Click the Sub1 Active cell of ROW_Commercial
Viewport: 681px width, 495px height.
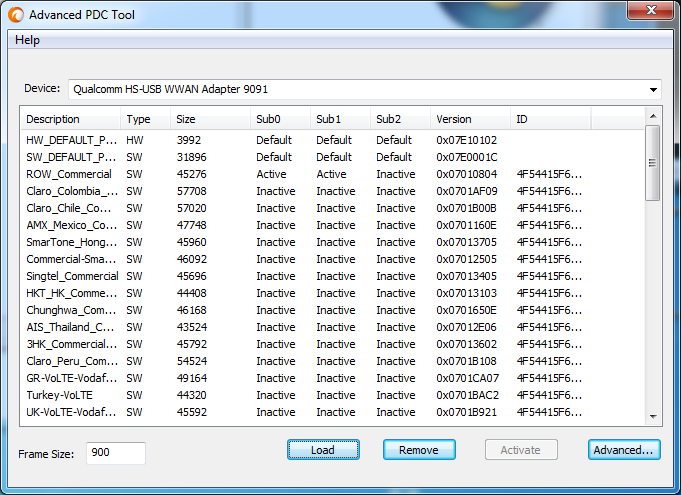click(x=331, y=174)
